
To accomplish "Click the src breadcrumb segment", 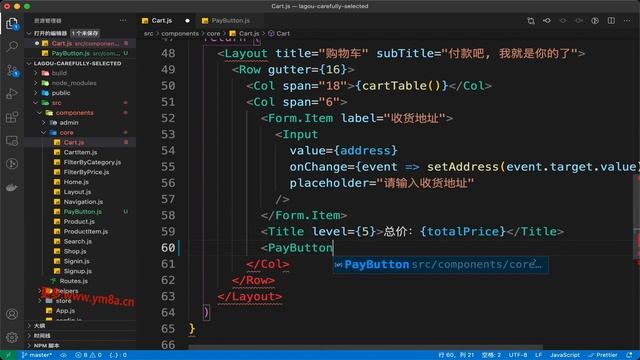I will pos(148,33).
